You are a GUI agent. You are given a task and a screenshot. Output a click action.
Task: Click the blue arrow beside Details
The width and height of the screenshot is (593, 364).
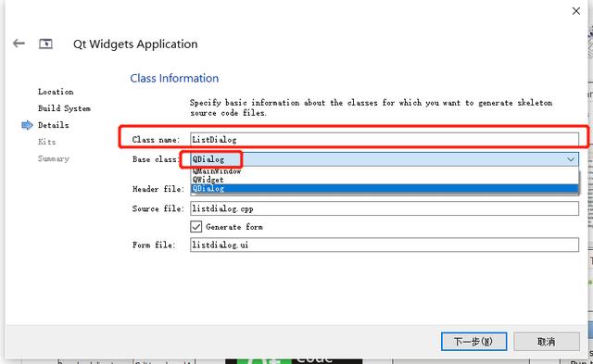27,125
